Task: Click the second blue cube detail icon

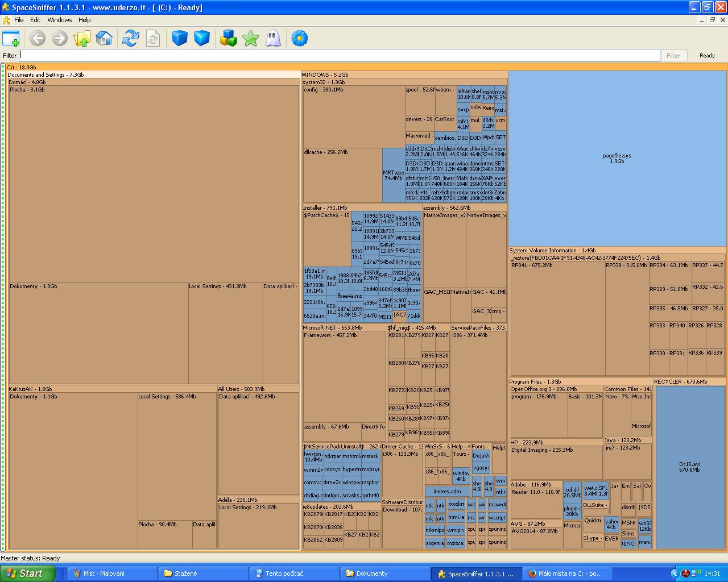Action: [202, 39]
